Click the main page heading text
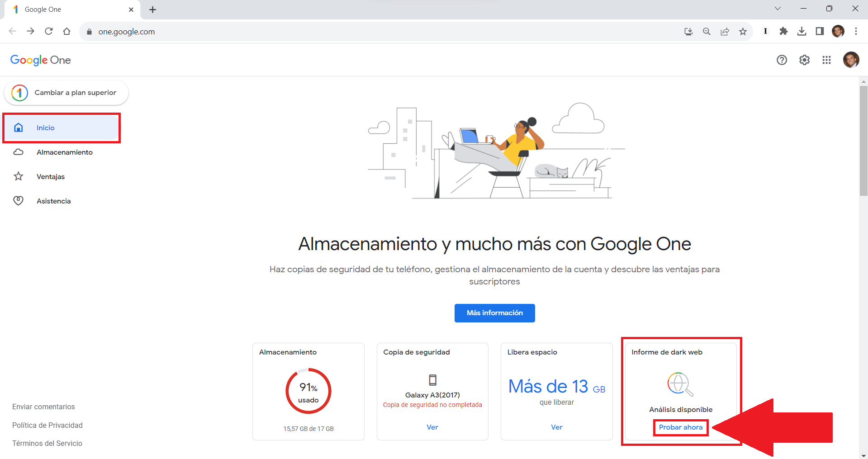Image resolution: width=868 pixels, height=459 pixels. coord(494,244)
